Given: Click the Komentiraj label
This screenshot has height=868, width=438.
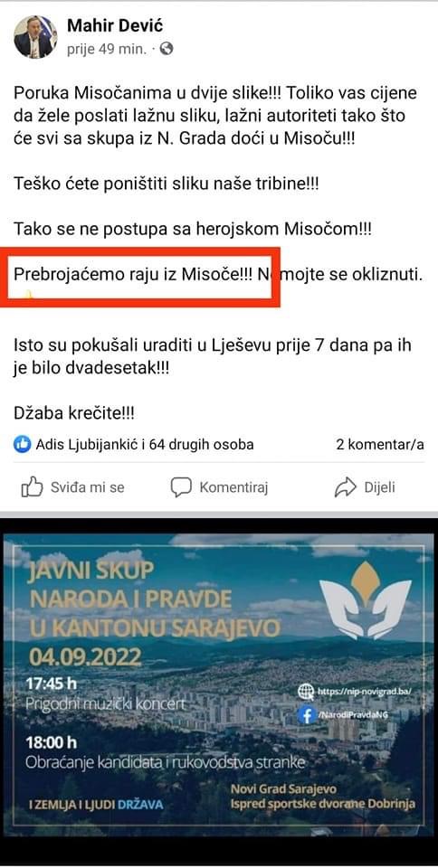Looking at the screenshot, I should point(233,487).
